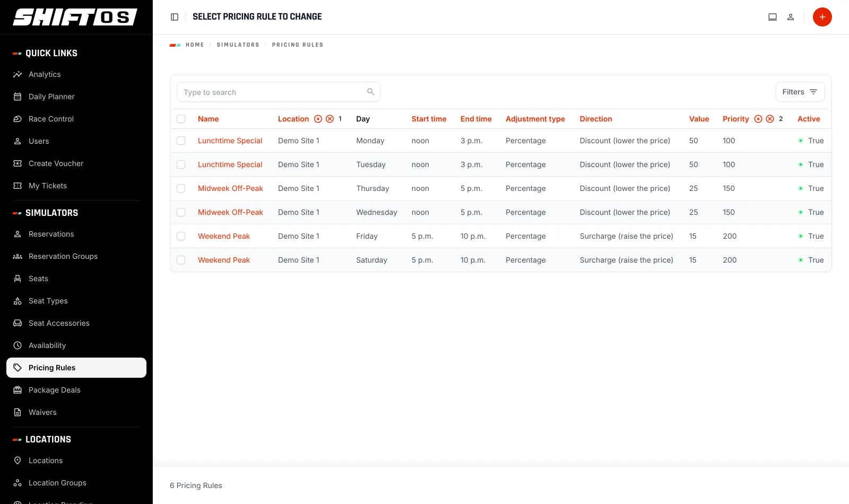Toggle Priority column sort direction
Screen dimensions: 849x504
[758, 119]
